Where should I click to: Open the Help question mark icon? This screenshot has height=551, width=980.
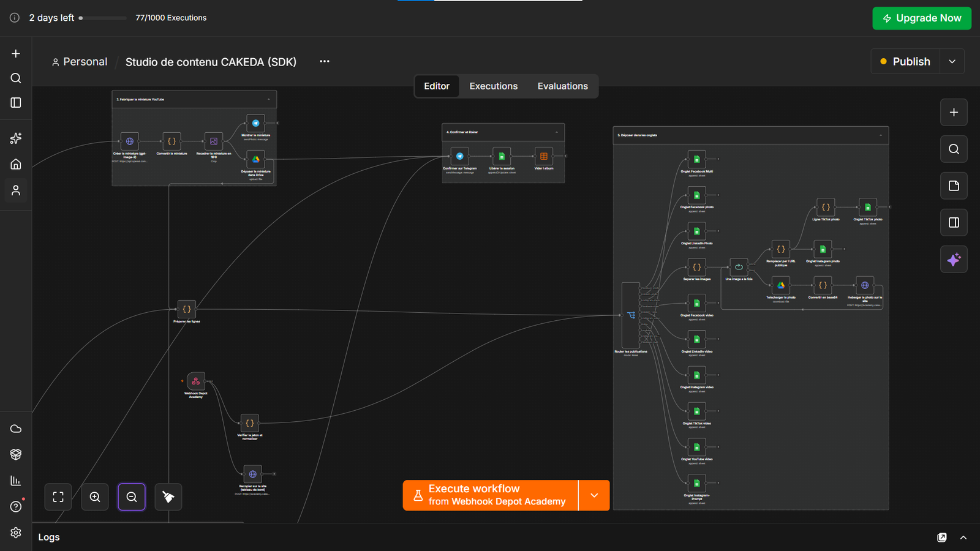click(16, 507)
